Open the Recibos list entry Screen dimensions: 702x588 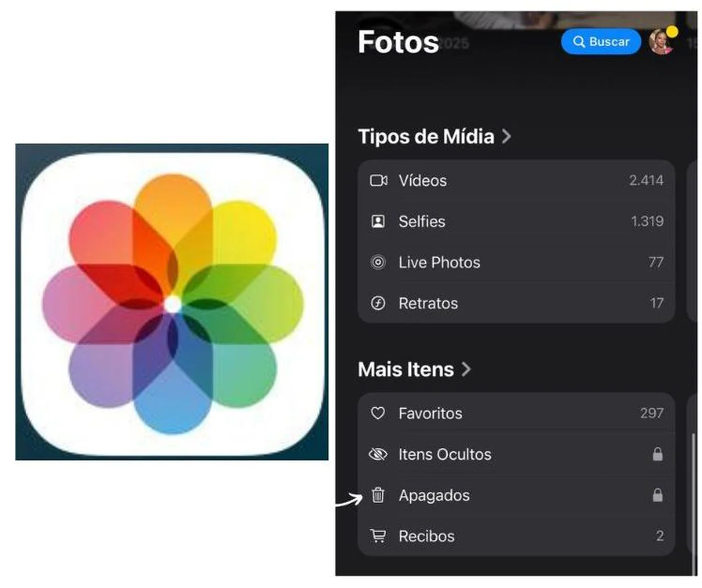click(x=516, y=536)
